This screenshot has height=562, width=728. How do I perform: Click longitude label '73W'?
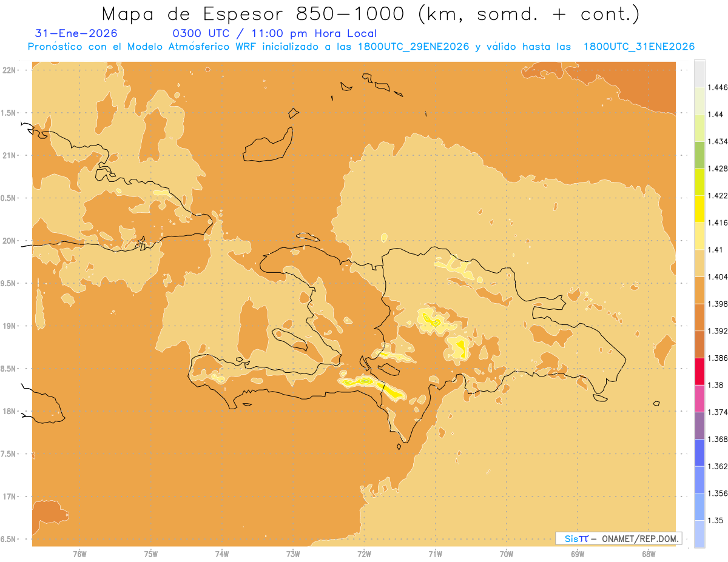pos(293,554)
